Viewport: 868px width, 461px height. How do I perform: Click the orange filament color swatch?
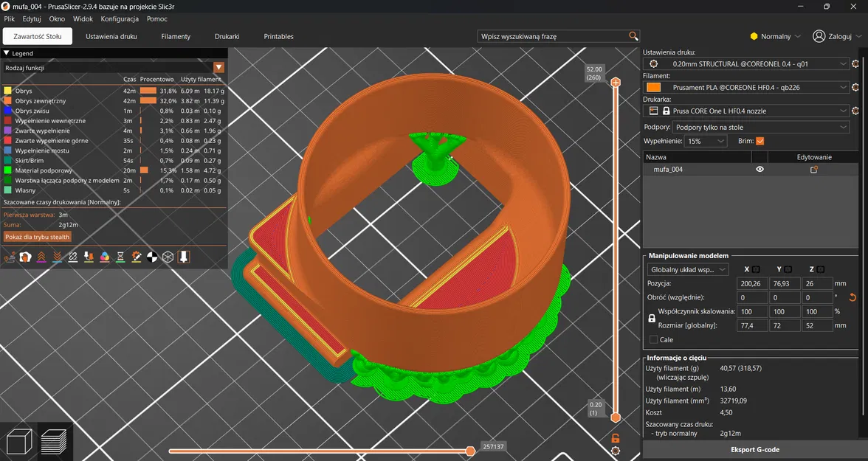[653, 88]
